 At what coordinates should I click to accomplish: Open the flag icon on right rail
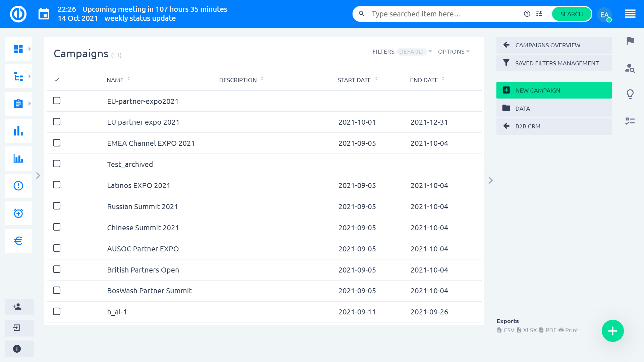pyautogui.click(x=630, y=41)
